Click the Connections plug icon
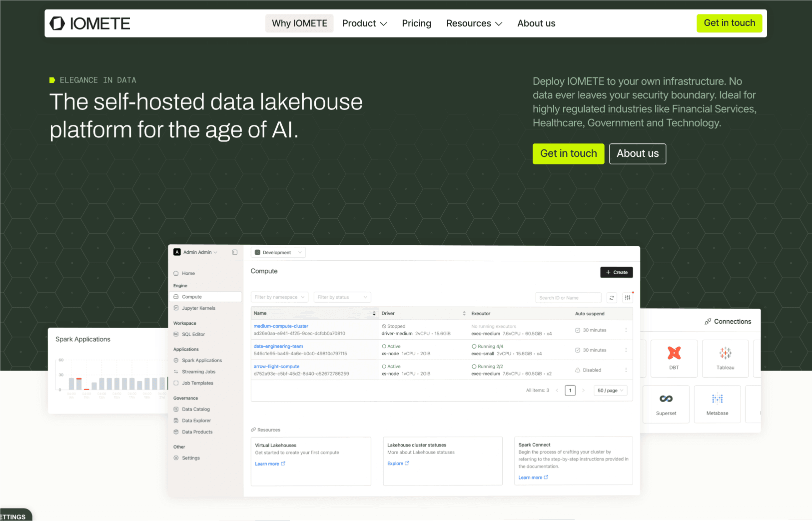Image resolution: width=812 pixels, height=521 pixels. coord(708,322)
